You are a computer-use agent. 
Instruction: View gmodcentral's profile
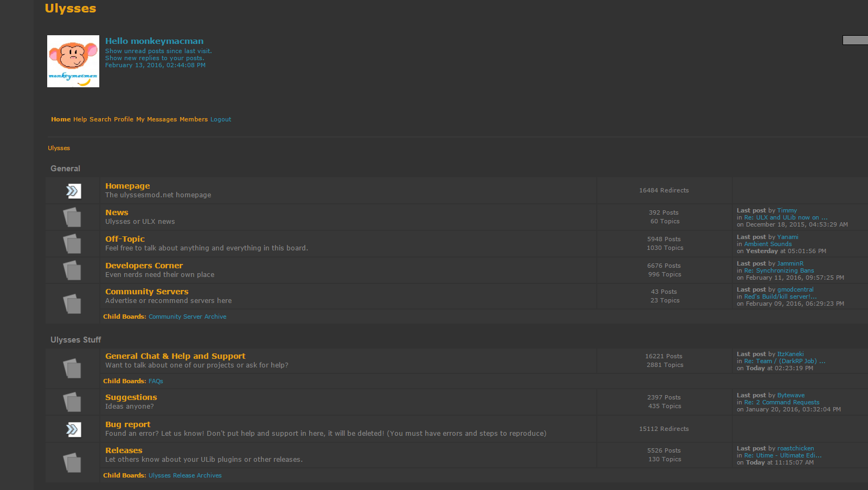[x=795, y=289]
